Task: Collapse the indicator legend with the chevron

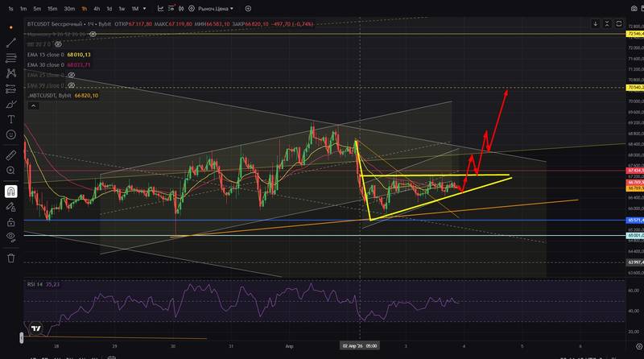Action: coord(34,106)
